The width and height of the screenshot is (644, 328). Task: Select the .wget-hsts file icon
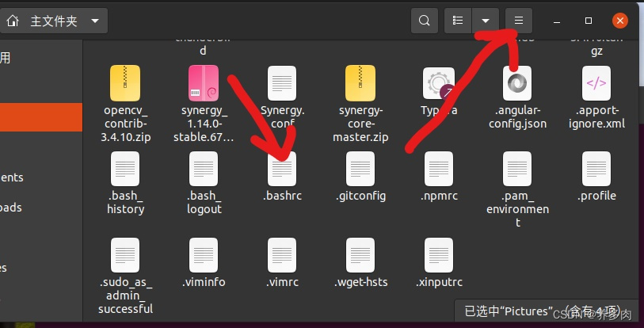click(360, 255)
